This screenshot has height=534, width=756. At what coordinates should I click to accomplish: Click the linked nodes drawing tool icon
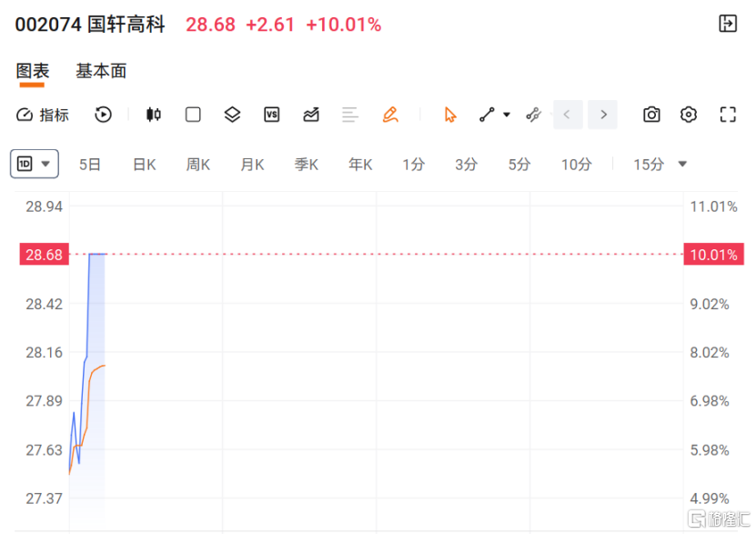534,115
